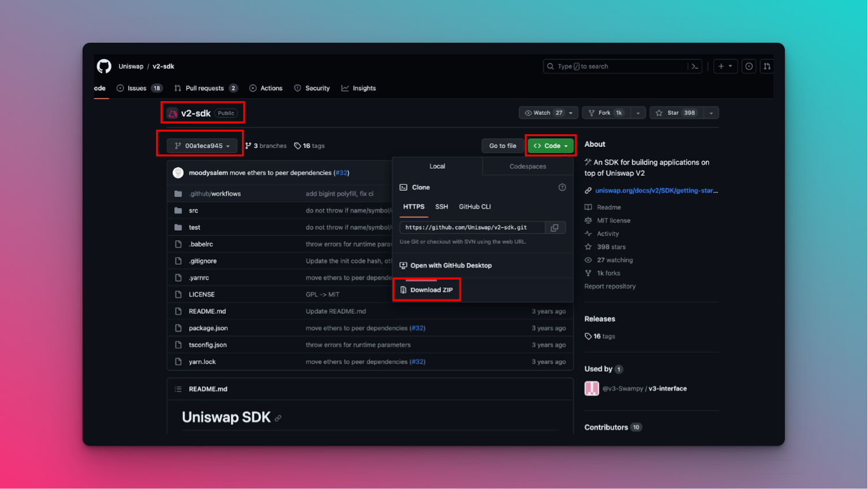Screen dimensions: 868x489
Task: Open the LICENSE file
Action: (202, 294)
